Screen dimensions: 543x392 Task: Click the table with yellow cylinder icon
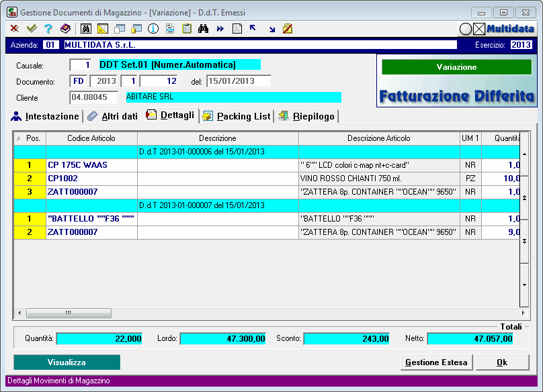click(x=136, y=29)
